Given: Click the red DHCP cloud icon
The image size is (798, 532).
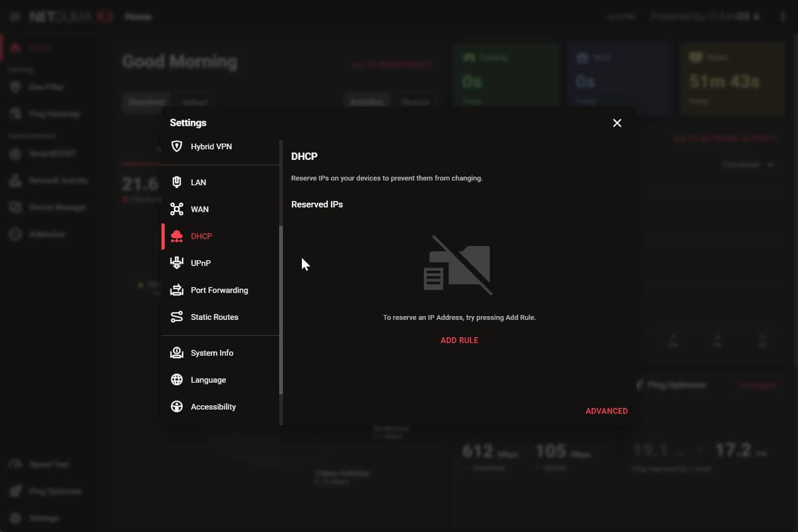Looking at the screenshot, I should click(x=177, y=236).
